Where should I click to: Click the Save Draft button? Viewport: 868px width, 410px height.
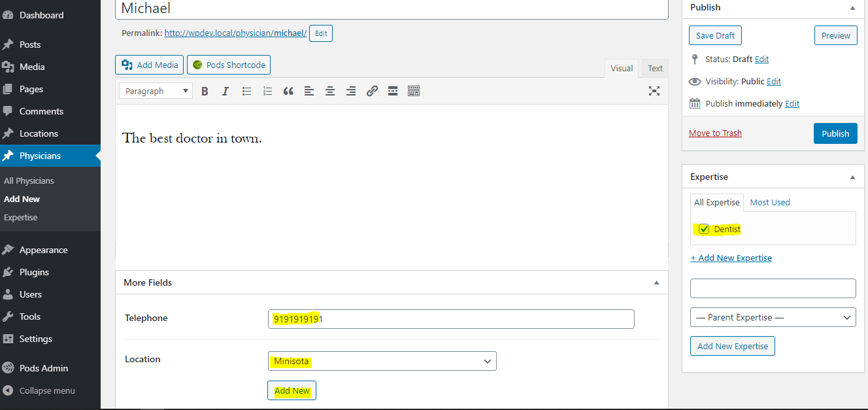click(x=715, y=35)
